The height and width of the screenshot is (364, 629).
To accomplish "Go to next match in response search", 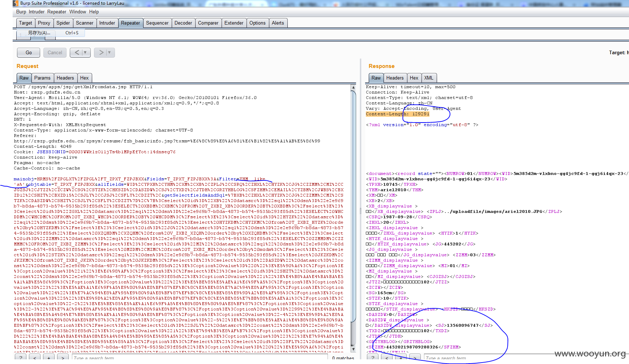I will point(415,358).
